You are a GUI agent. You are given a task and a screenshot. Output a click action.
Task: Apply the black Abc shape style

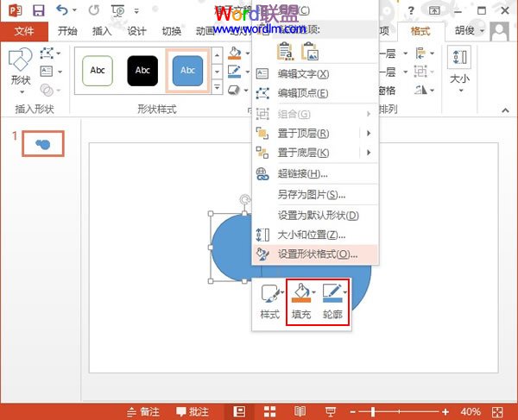(x=142, y=71)
